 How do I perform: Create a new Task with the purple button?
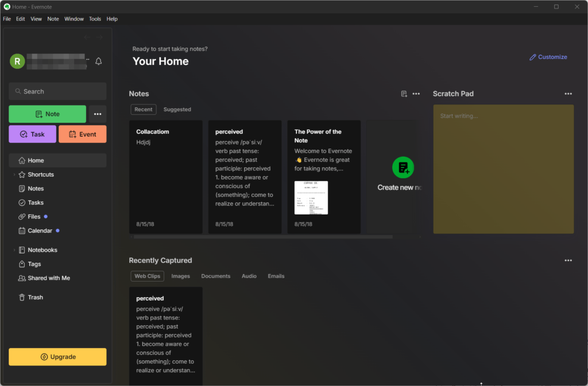[x=32, y=134]
